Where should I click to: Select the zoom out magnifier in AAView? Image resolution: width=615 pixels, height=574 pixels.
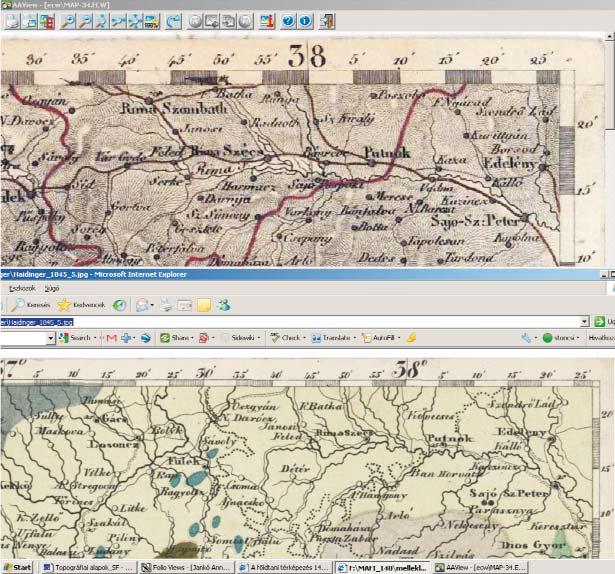coord(84,21)
